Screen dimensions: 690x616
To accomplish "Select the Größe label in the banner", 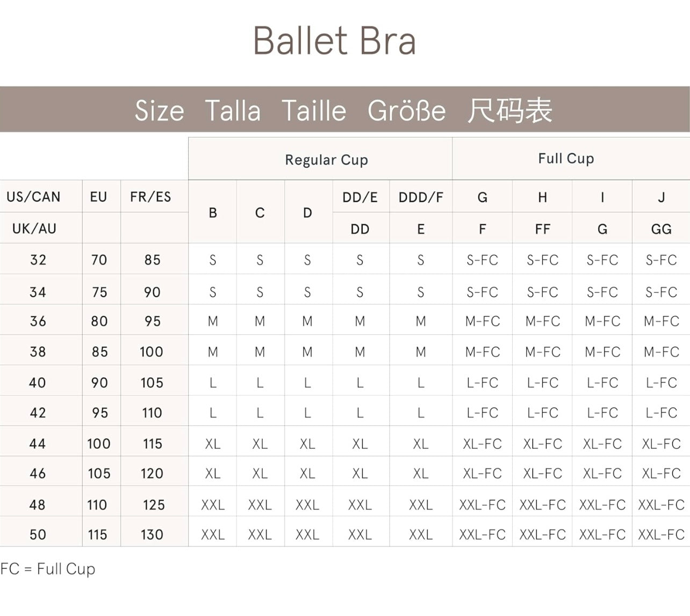I will pyautogui.click(x=406, y=111).
